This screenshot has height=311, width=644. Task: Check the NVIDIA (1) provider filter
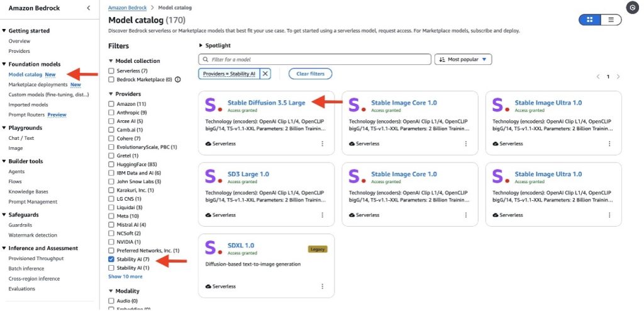[x=111, y=242]
